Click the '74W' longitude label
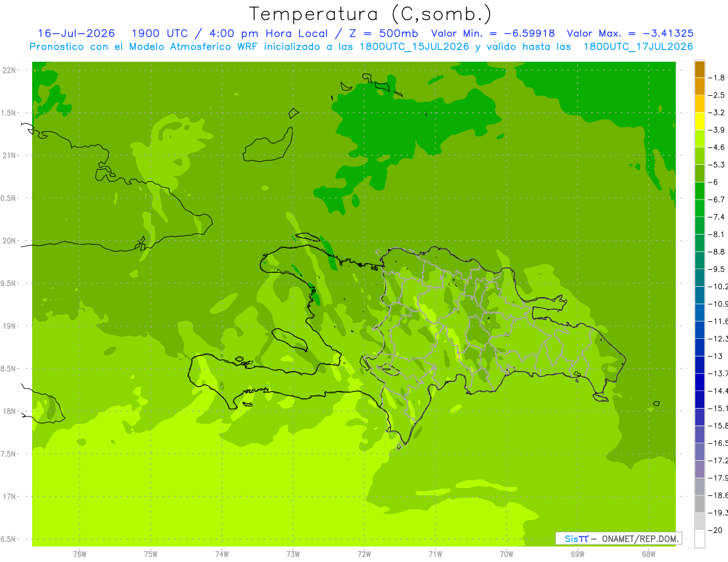728x562 pixels. click(222, 554)
